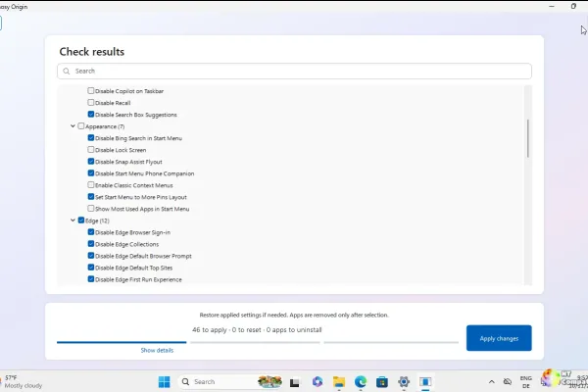Click the ENG DE language indicator

(x=525, y=382)
